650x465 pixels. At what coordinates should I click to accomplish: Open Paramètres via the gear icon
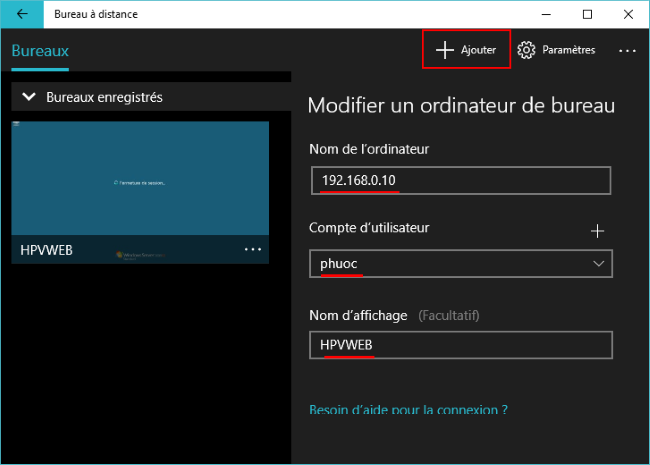526,50
